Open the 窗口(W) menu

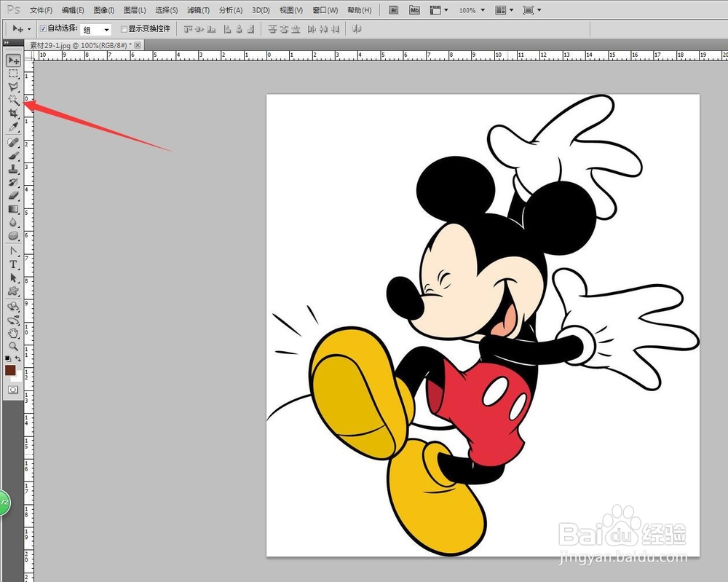325,9
